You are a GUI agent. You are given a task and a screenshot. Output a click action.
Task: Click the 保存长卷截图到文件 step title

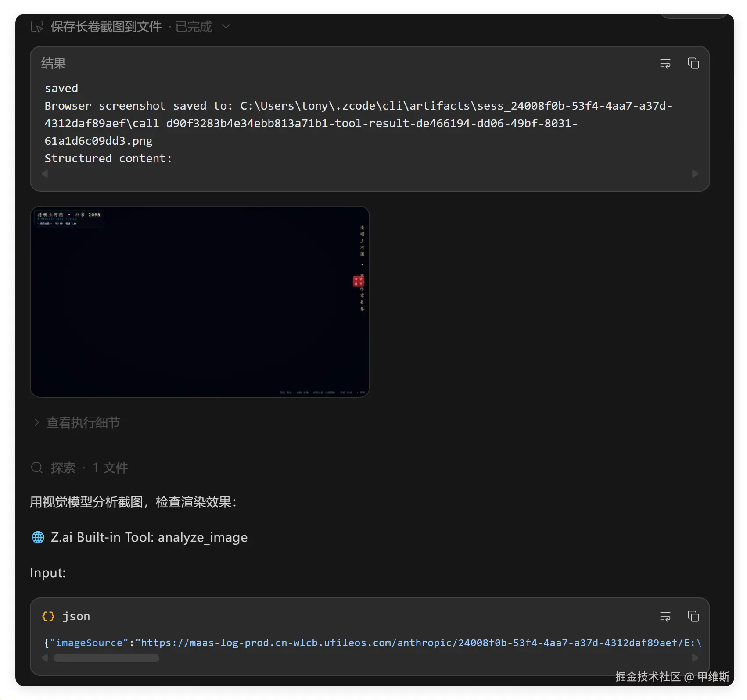[106, 27]
